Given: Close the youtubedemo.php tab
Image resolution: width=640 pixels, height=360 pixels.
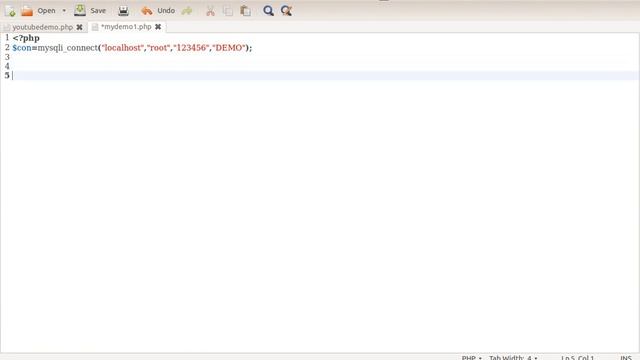Looking at the screenshot, I should [79, 27].
